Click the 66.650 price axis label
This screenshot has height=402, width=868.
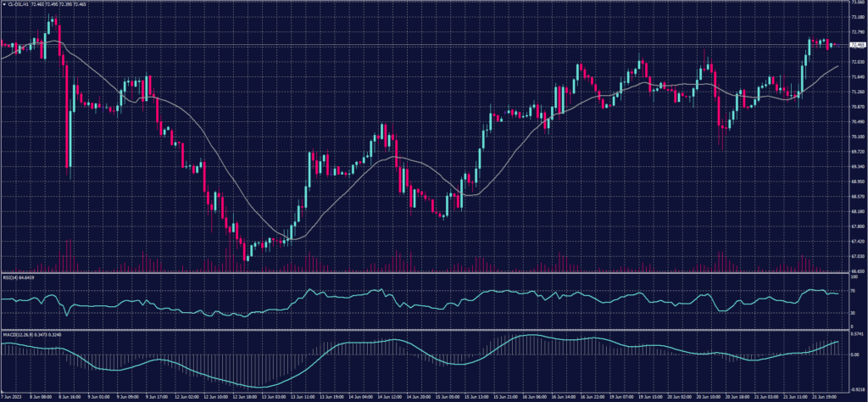(857, 271)
